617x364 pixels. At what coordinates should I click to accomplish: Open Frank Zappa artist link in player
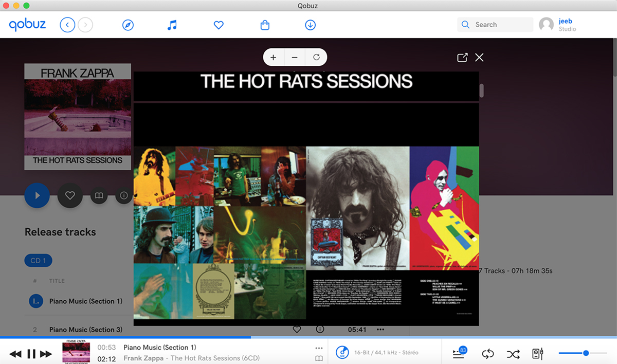coord(143,358)
